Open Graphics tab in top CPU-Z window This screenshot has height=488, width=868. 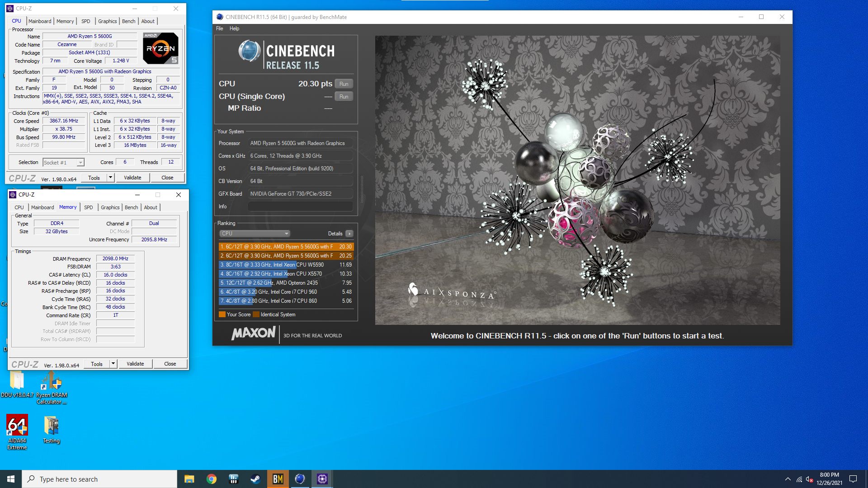pyautogui.click(x=107, y=21)
